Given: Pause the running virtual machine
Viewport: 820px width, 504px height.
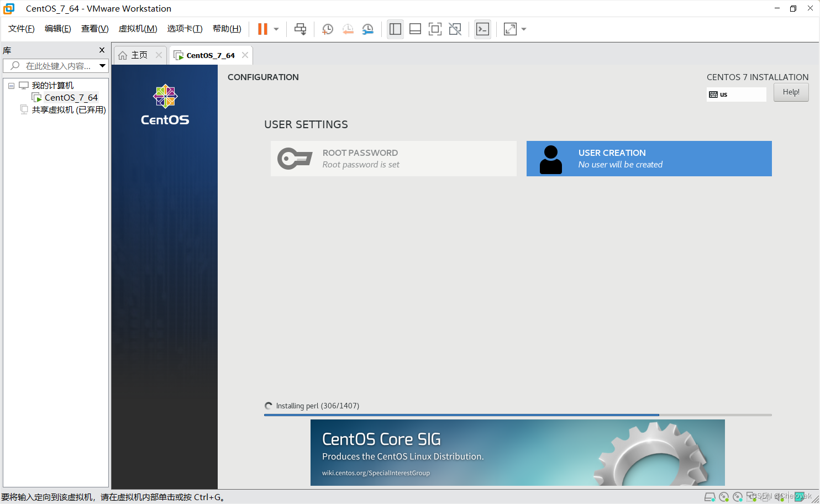Looking at the screenshot, I should (262, 29).
